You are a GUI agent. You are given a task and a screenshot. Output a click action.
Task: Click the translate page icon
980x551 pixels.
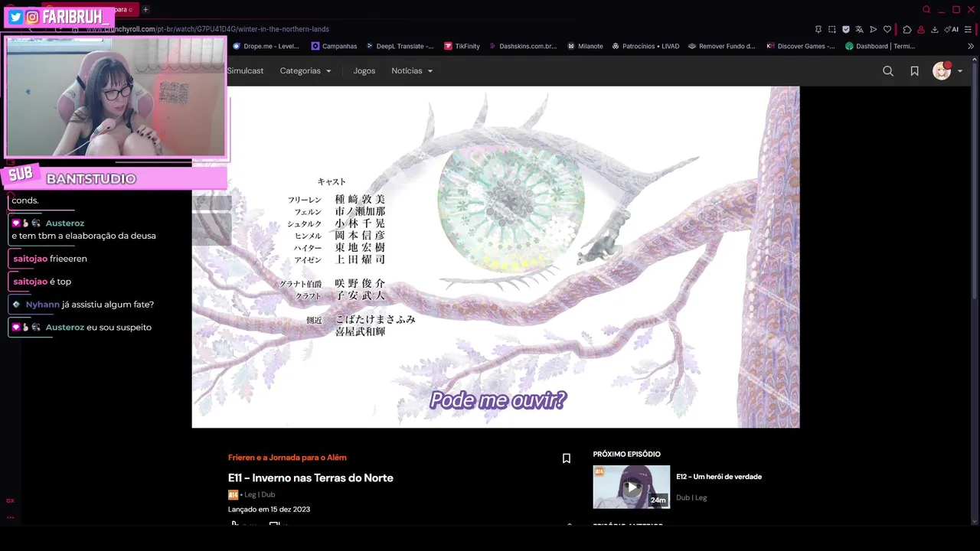click(x=860, y=29)
